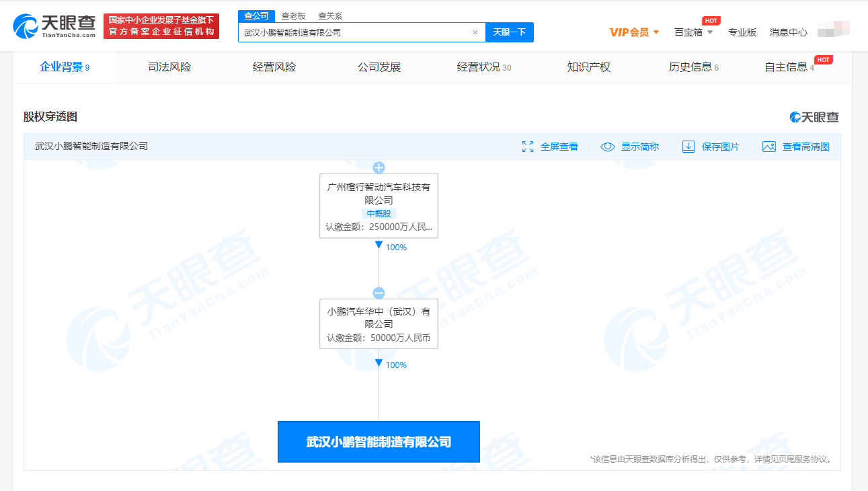Switch to the 知识产权 tab
The width and height of the screenshot is (868, 491).
point(588,67)
